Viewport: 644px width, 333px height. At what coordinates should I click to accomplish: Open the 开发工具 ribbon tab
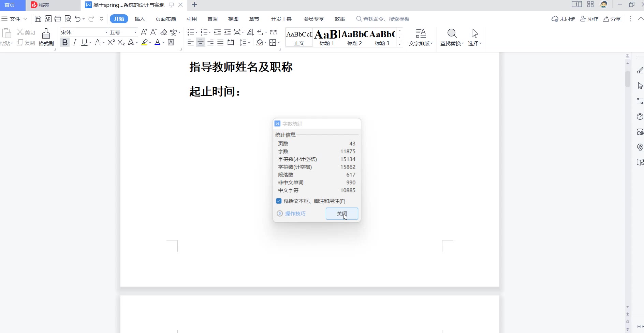pyautogui.click(x=281, y=19)
